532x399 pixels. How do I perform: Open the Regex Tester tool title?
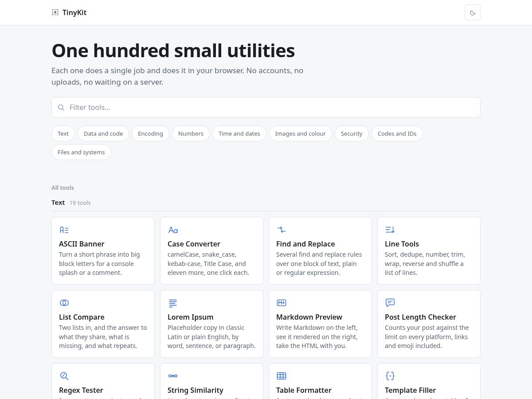pyautogui.click(x=81, y=390)
